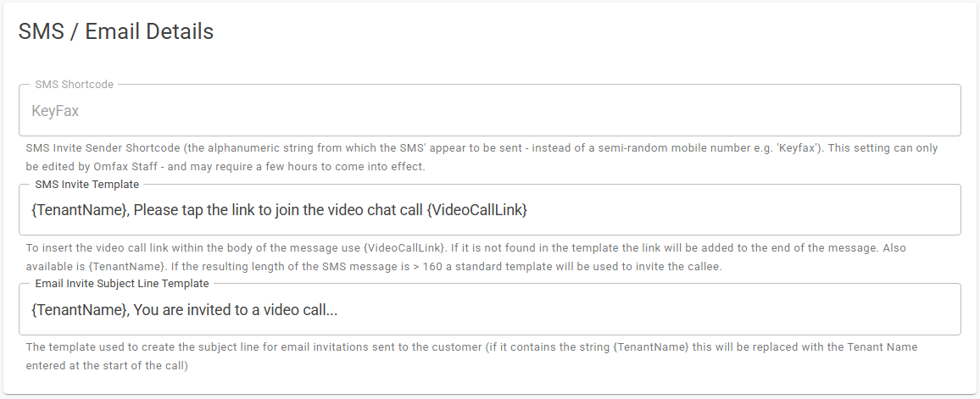This screenshot has width=980, height=399.
Task: Click the SMS Invite Template floating label
Action: tap(87, 184)
